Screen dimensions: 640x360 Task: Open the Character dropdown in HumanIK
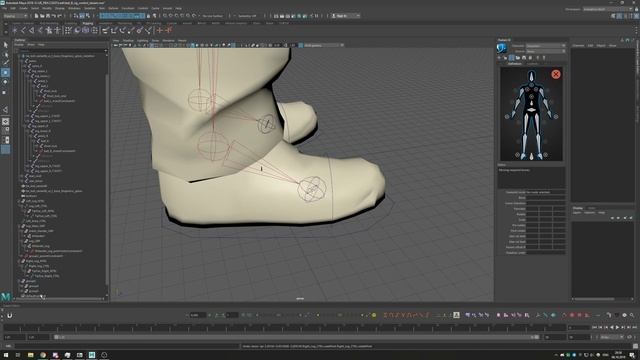pos(546,46)
